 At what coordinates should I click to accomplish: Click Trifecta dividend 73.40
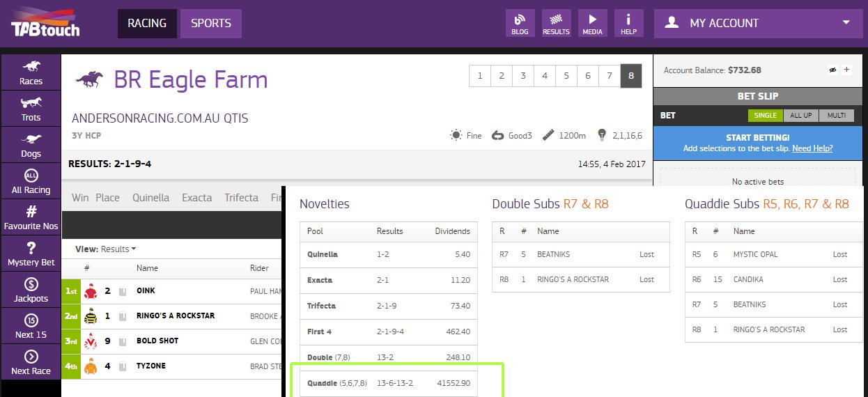(460, 306)
